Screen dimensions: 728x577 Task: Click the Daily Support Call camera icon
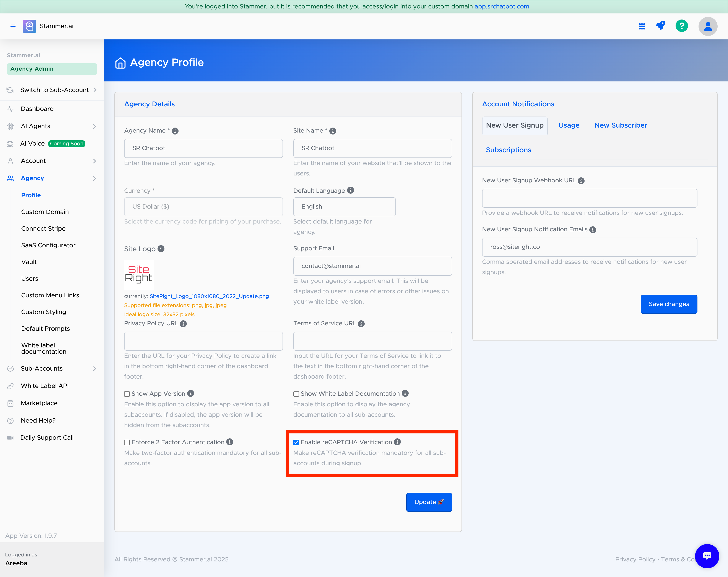[x=10, y=438]
